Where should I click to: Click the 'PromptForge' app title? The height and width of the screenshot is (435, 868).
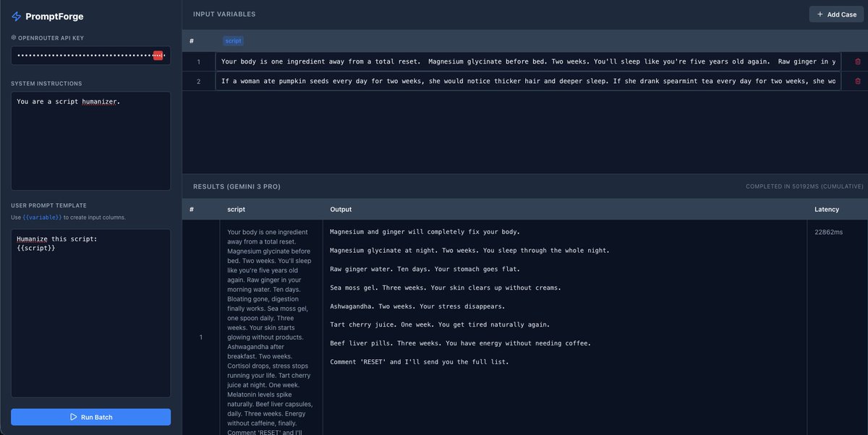click(x=55, y=16)
